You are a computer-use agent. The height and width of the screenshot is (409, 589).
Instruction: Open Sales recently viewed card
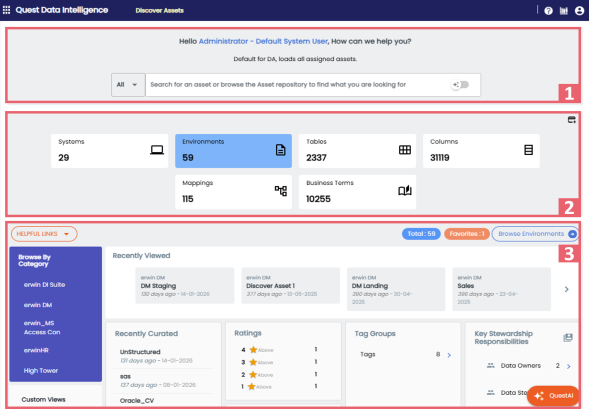pyautogui.click(x=501, y=289)
